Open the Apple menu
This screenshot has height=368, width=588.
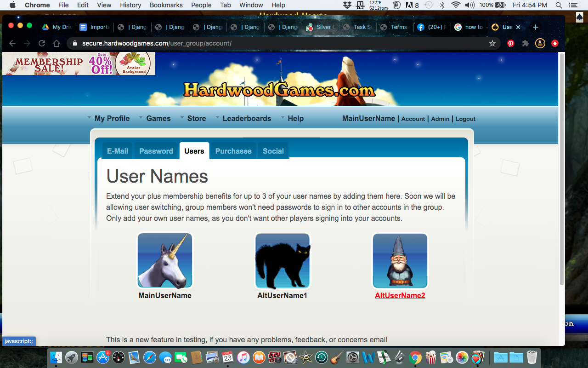pyautogui.click(x=12, y=5)
